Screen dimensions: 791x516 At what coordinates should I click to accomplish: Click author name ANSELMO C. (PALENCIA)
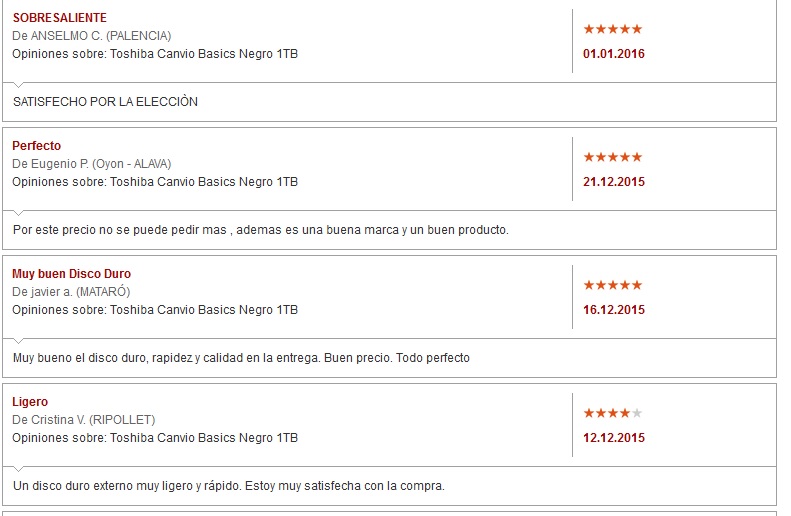click(101, 36)
